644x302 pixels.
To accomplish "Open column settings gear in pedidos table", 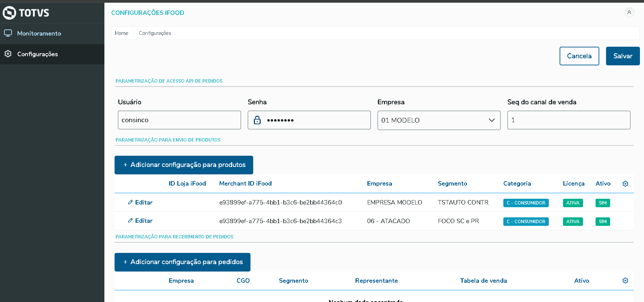I will tap(625, 281).
